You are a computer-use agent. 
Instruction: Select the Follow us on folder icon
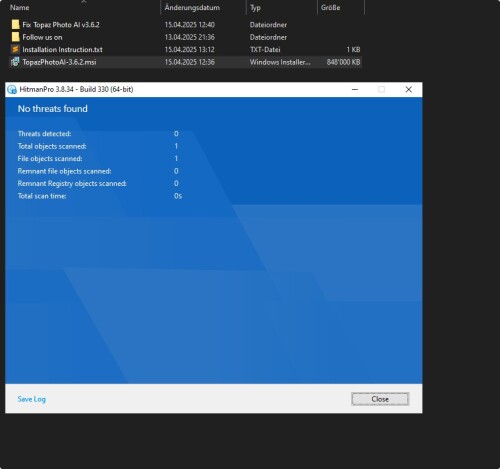pyautogui.click(x=15, y=37)
